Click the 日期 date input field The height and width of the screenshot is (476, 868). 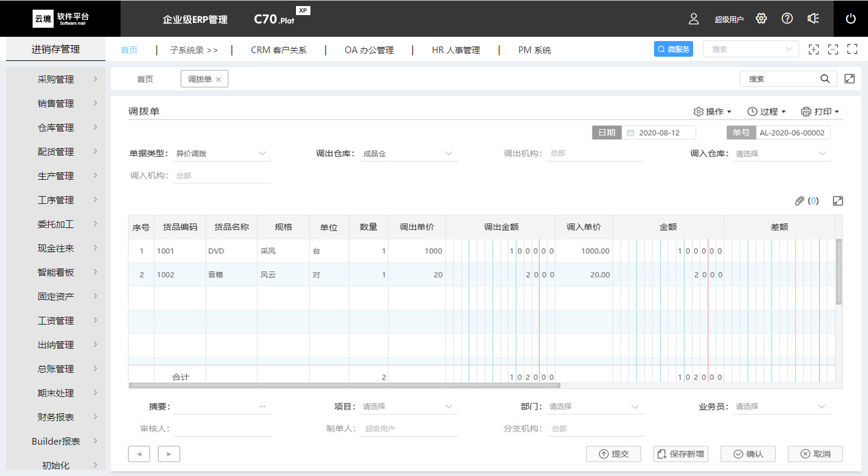(659, 133)
